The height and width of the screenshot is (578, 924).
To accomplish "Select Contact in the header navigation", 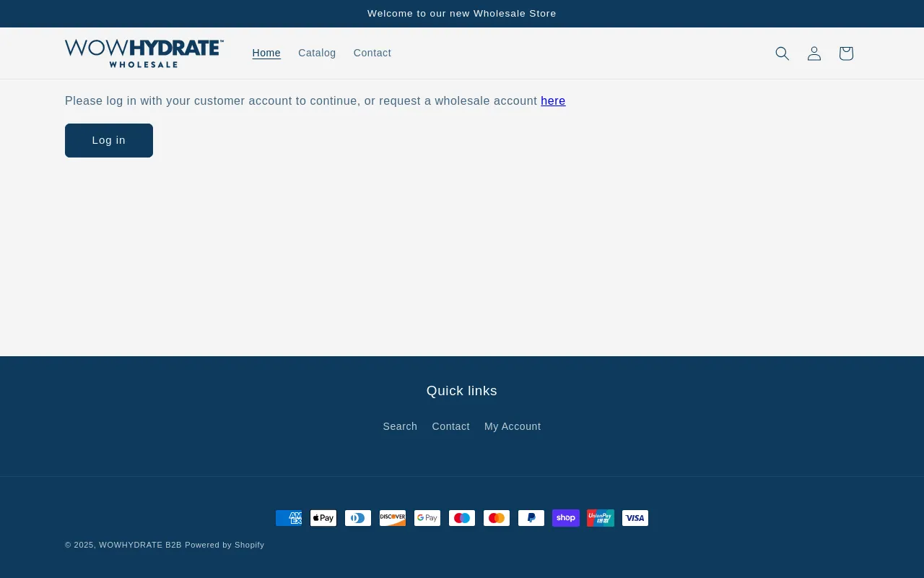I will 372,53.
